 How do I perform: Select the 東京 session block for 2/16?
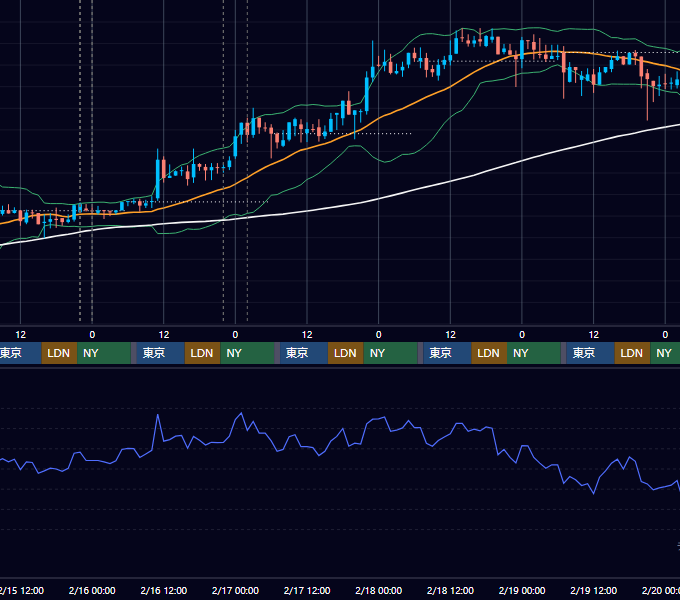coord(160,353)
